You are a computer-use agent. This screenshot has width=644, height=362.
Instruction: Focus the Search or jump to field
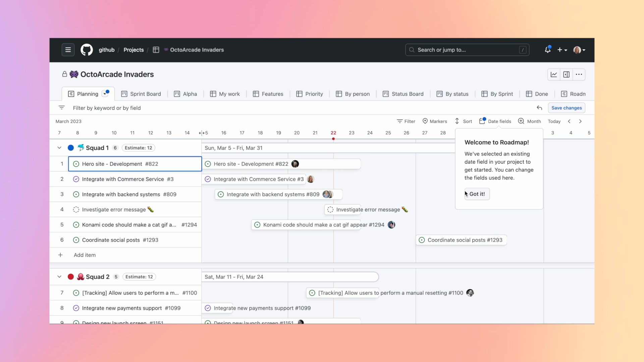[467, 50]
